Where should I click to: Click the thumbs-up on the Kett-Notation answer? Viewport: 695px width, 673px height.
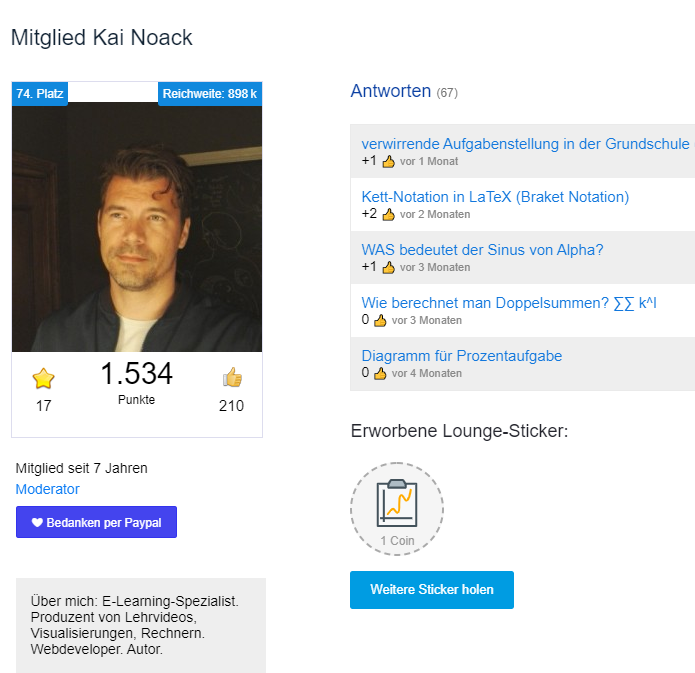[388, 215]
